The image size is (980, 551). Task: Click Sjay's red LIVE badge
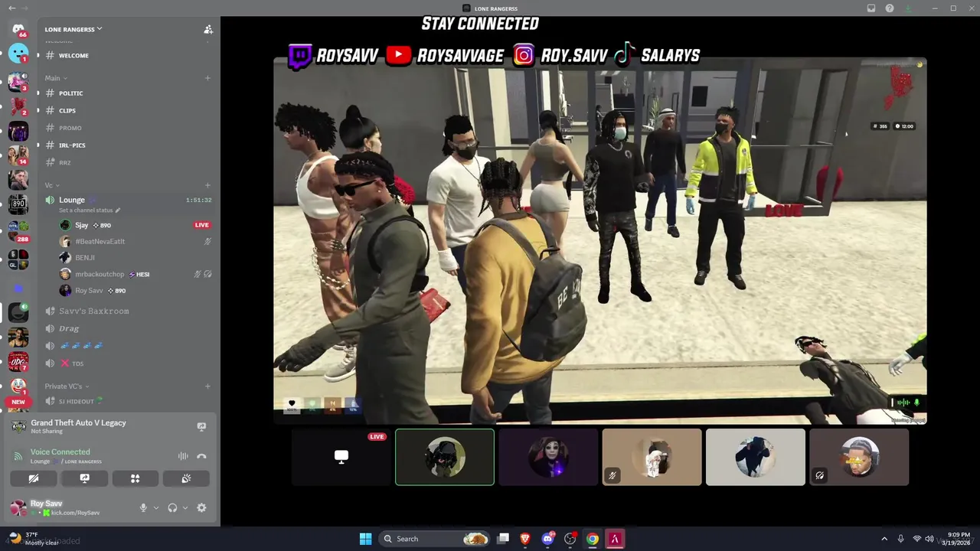coord(202,225)
